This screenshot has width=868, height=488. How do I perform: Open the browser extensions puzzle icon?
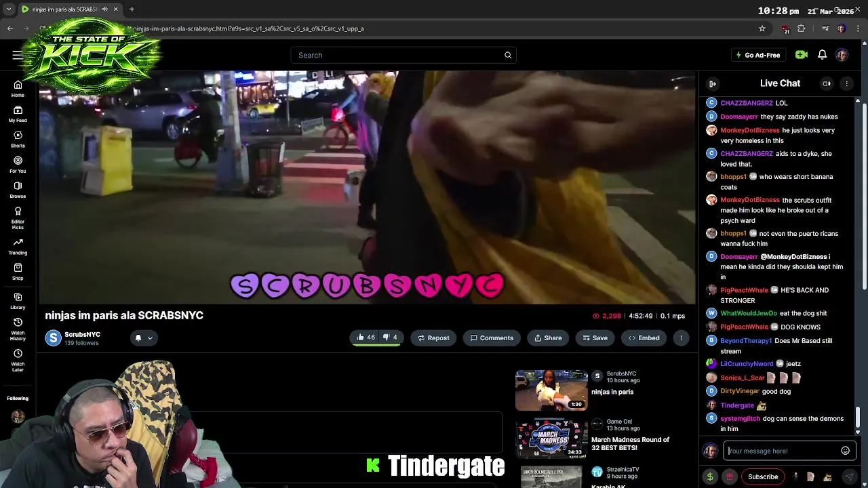pos(802,28)
